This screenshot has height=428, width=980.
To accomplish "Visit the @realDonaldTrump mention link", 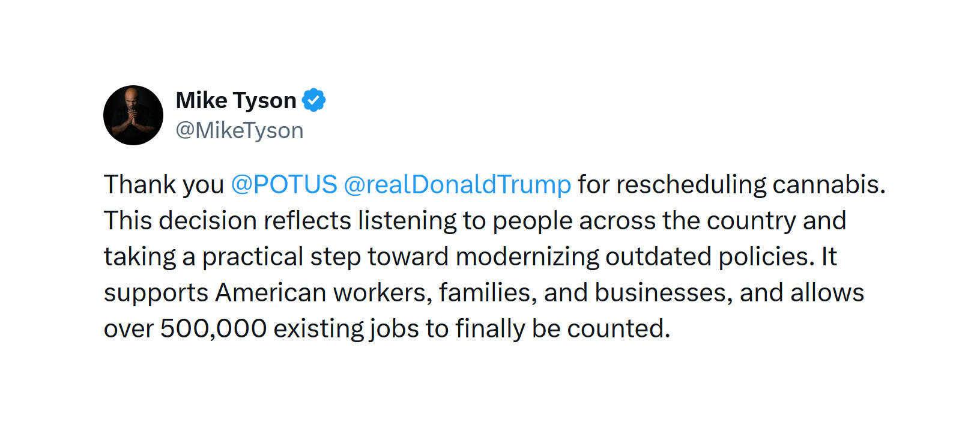I will click(x=457, y=184).
